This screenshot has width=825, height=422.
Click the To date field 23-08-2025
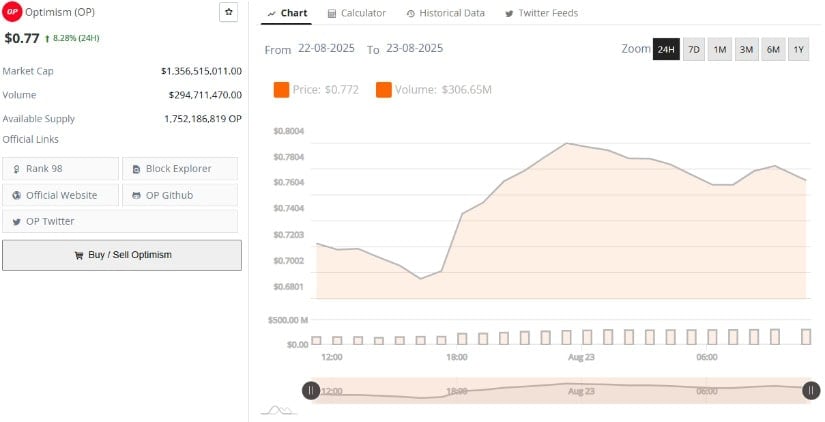pyautogui.click(x=415, y=48)
